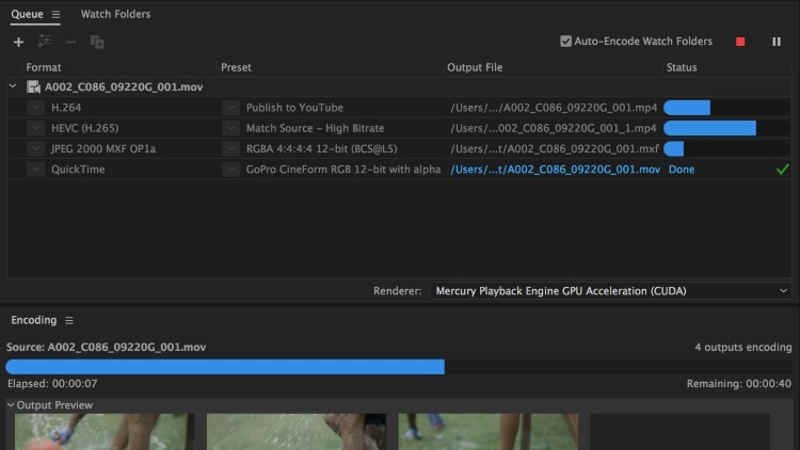Open preset dropdown for RGBA 4:4:4:4 12-bit
This screenshot has width=800, height=450.
pos(231,149)
